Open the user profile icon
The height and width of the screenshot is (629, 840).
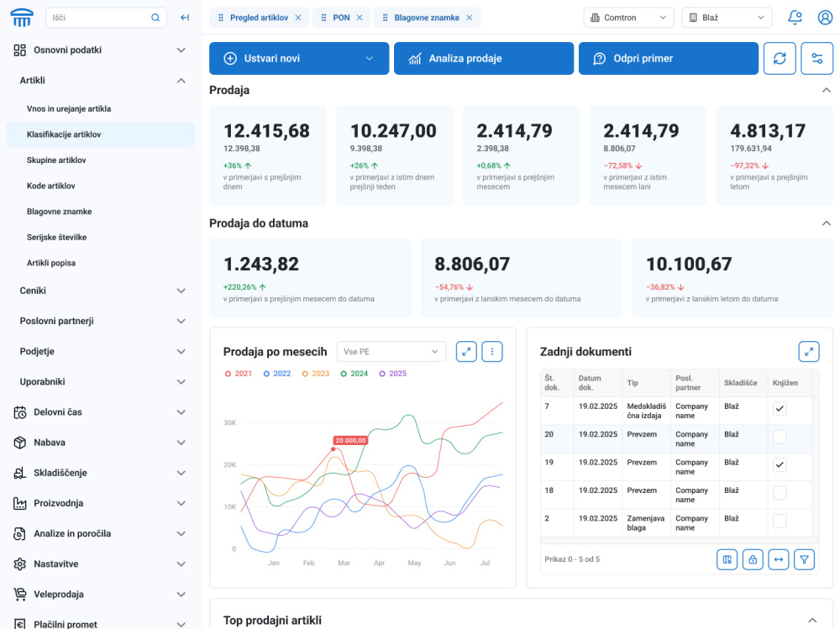[x=825, y=18]
